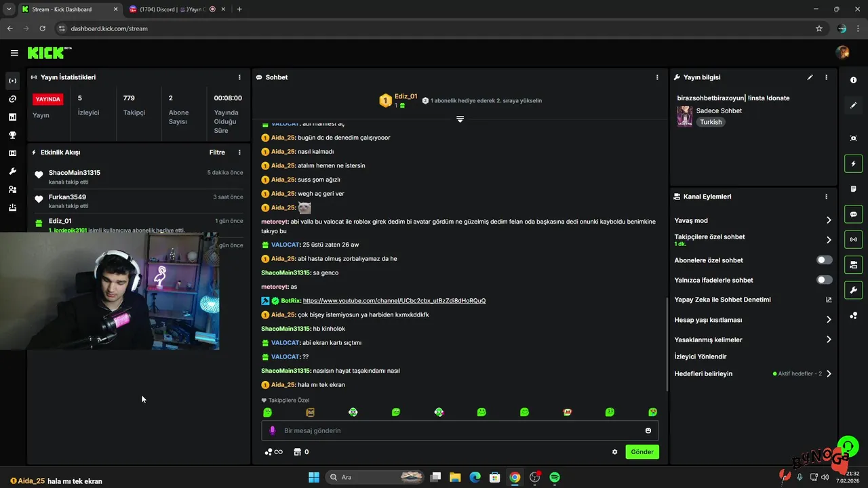Toggle the wrench widget in the right sidebar
The width and height of the screenshot is (868, 488).
(x=853, y=290)
